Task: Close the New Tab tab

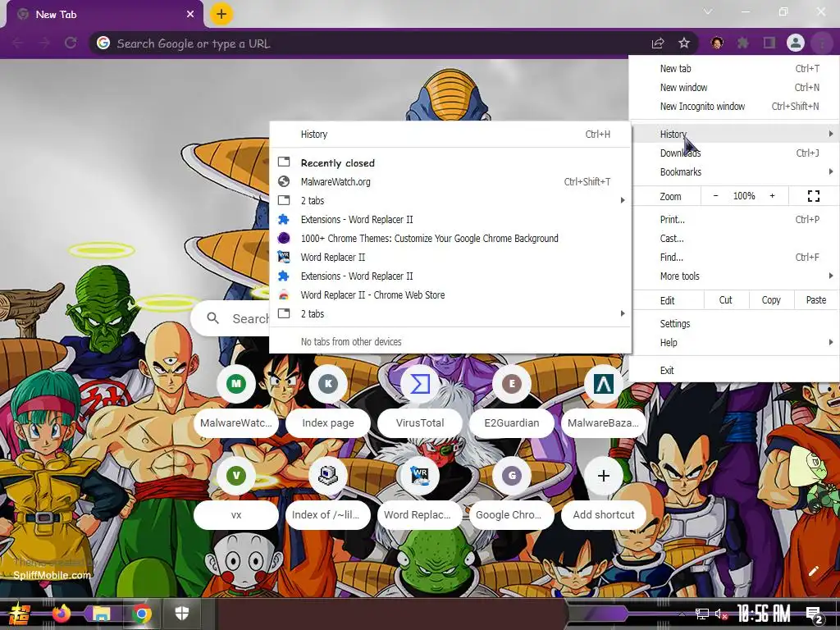Action: [x=190, y=15]
